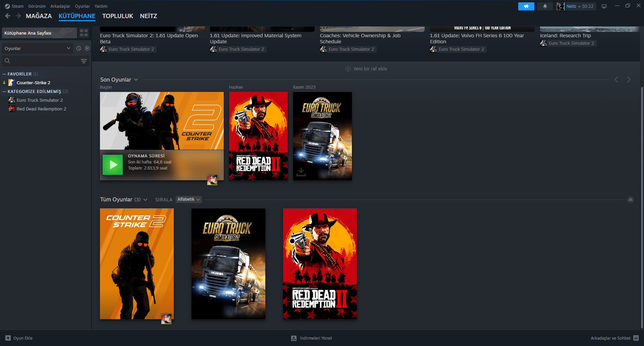Select Red Dead Redemption 2 in the sidebar
Image resolution: width=644 pixels, height=346 pixels.
pyautogui.click(x=42, y=109)
